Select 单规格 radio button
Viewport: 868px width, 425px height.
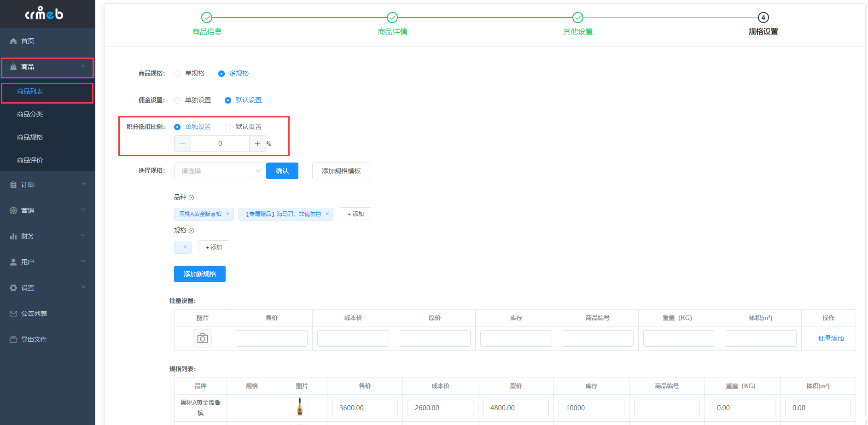[x=177, y=74]
